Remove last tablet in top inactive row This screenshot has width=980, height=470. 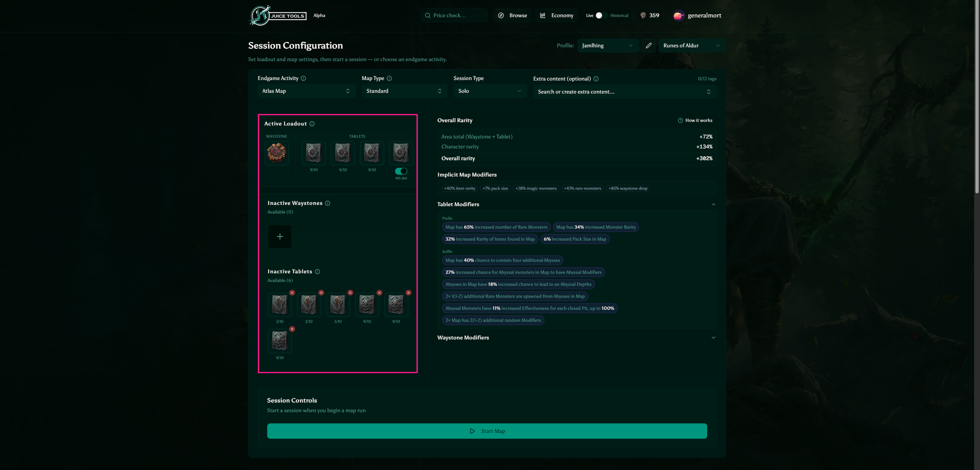coord(409,293)
